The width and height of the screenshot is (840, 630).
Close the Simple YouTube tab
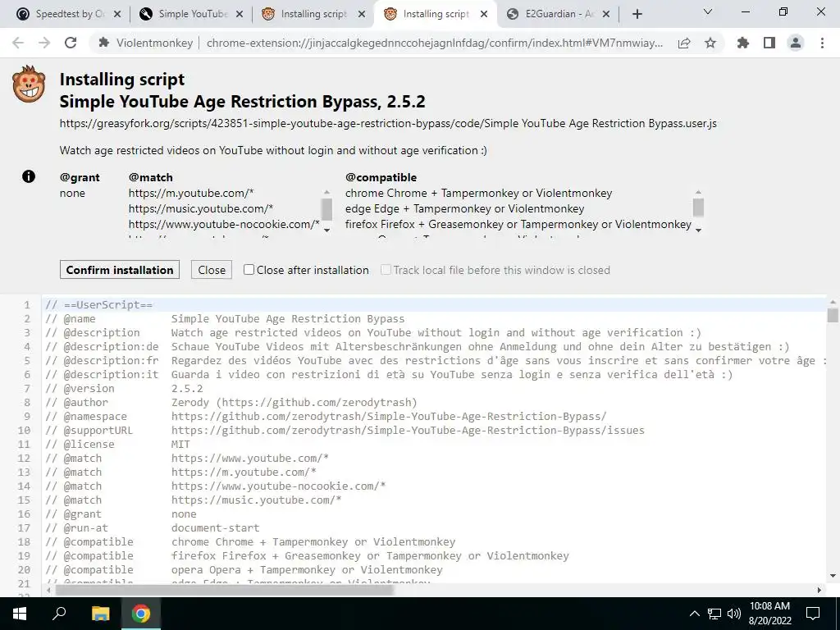(x=240, y=14)
